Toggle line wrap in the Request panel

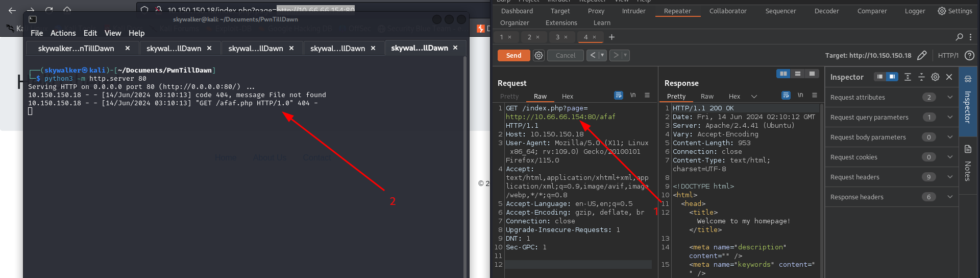619,96
